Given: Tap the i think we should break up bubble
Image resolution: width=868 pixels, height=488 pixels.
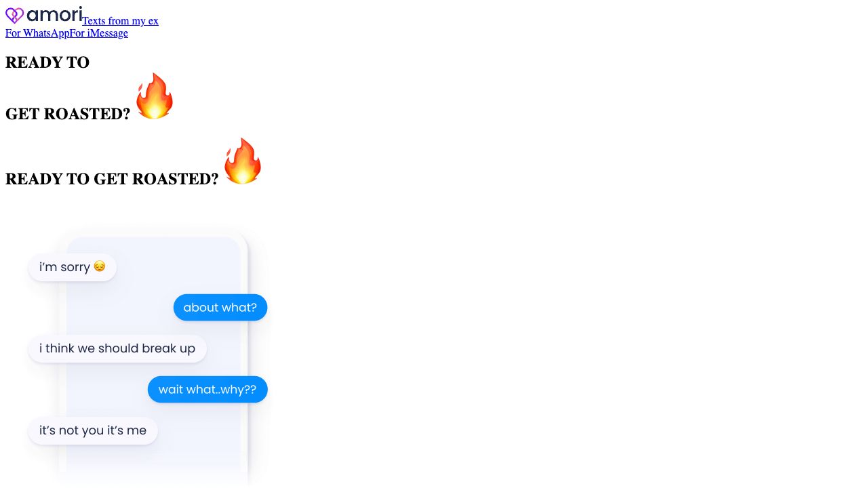Looking at the screenshot, I should (x=117, y=348).
